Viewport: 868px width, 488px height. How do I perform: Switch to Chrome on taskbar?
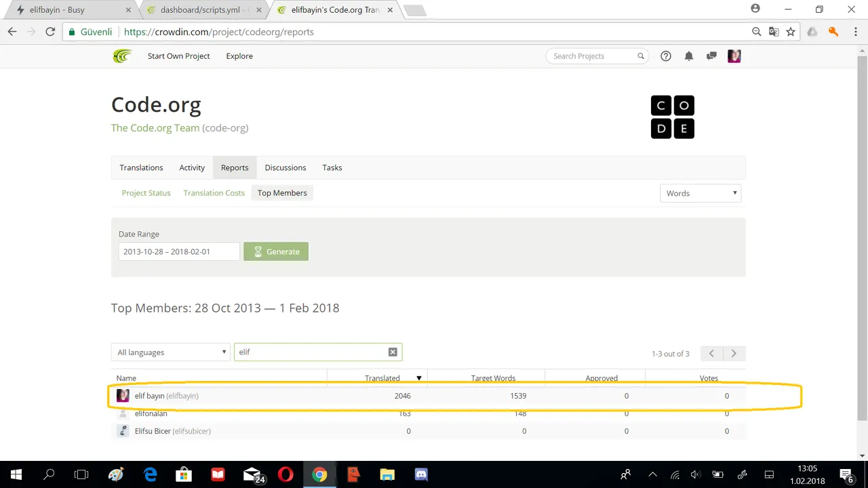pos(319,474)
